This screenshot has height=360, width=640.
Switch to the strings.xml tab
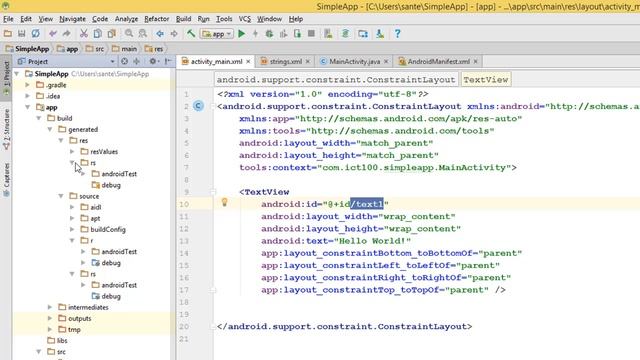tap(285, 62)
